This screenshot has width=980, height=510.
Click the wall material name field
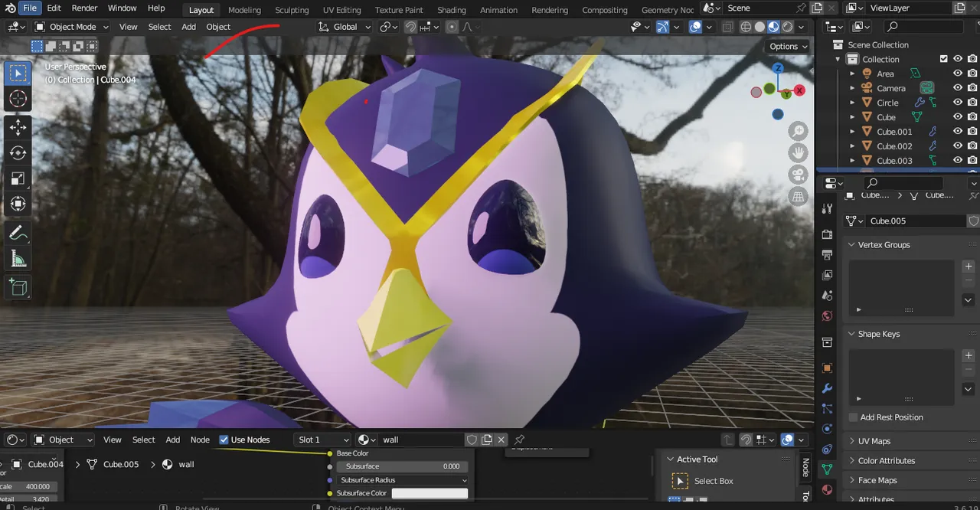422,440
